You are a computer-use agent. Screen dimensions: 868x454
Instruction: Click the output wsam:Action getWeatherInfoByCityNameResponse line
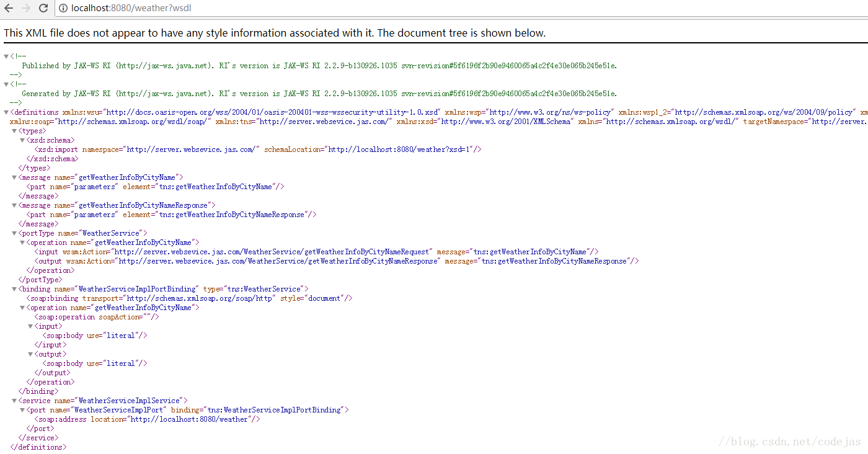tap(336, 261)
